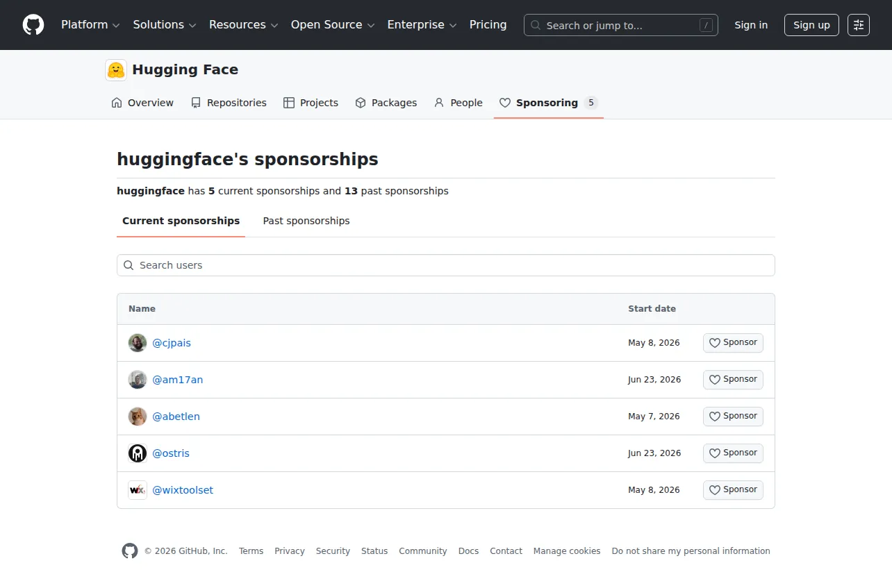Click the Search users field
This screenshot has width=892, height=588.
point(446,265)
